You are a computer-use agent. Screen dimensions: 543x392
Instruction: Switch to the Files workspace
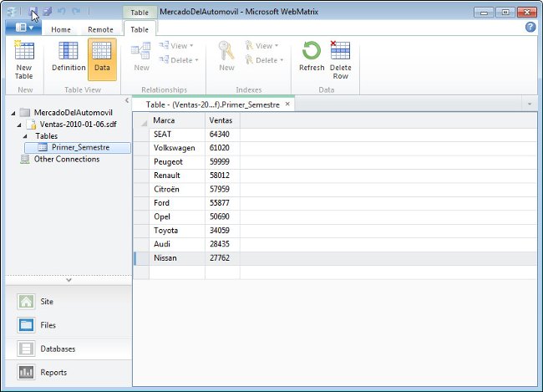[69, 325]
